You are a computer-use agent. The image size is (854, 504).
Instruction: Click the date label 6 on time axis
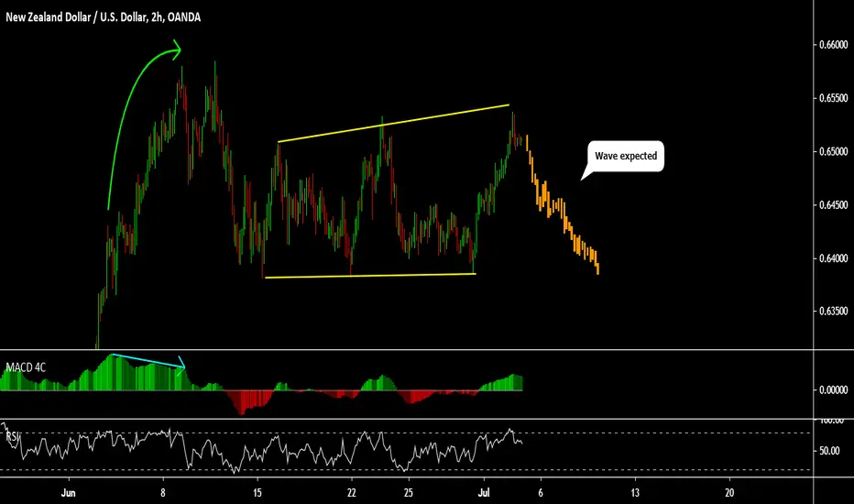[x=541, y=493]
